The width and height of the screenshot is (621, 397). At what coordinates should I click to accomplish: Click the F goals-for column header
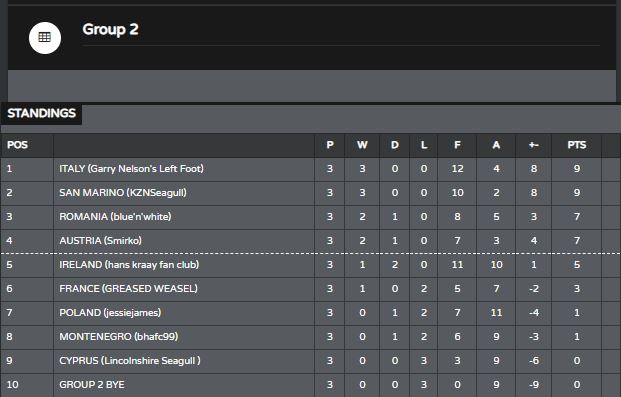457,145
